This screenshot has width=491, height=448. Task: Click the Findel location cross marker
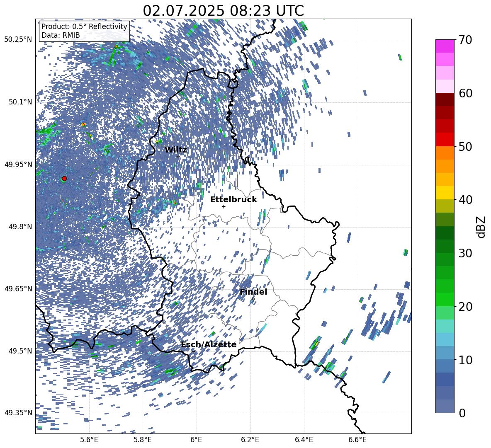tap(253, 299)
